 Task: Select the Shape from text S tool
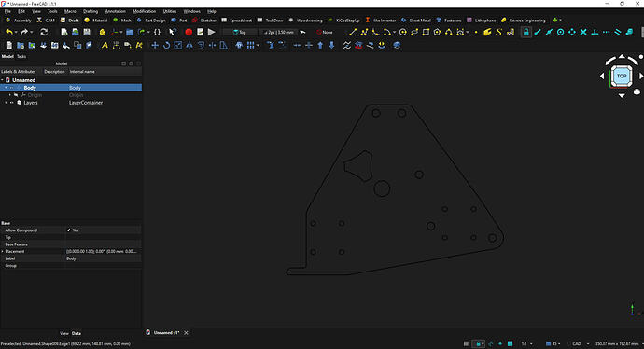499,32
